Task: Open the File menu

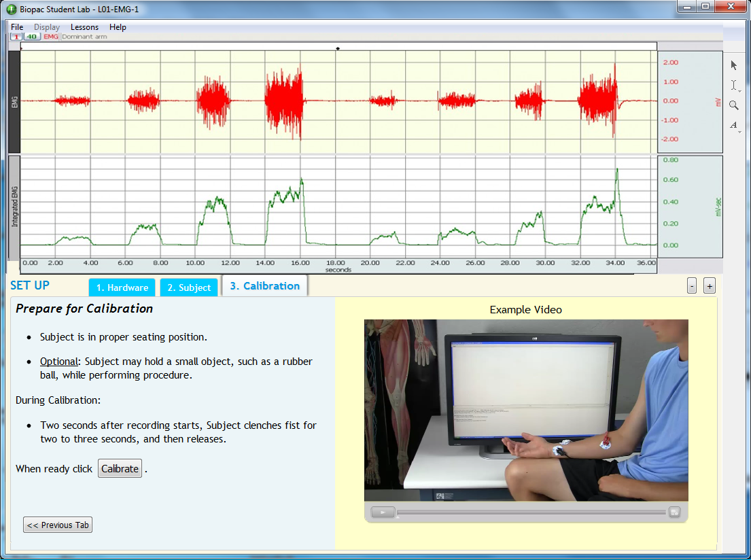Action: pyautogui.click(x=17, y=27)
